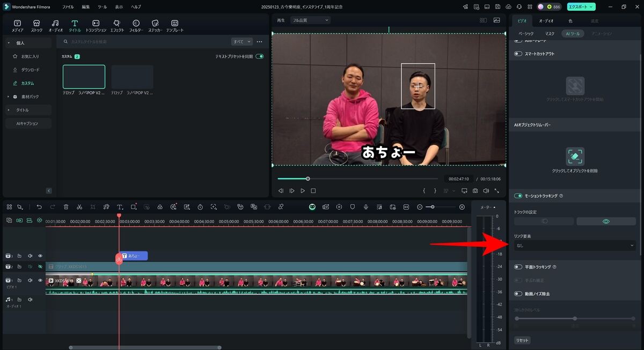Screen dimensions: 644x350
Task: Open the three-dot more options menu
Action: 259,41
